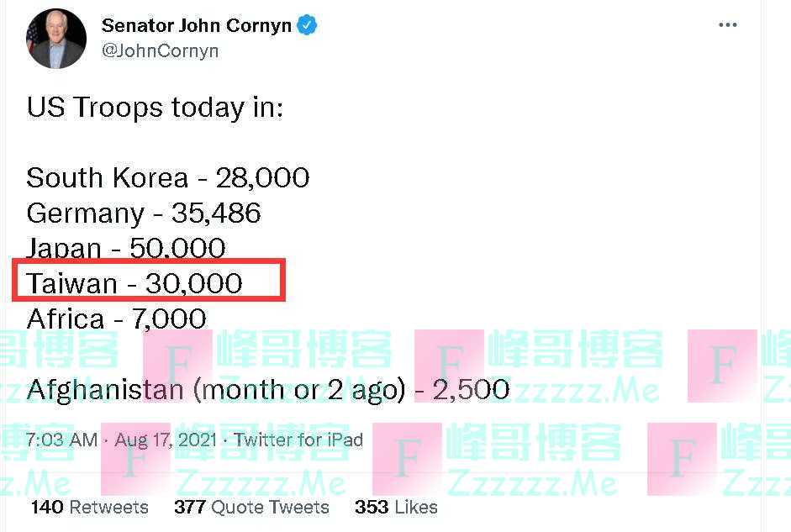Viewport: 791px width, 532px height.
Task: Click the blue verified checkmark badge
Action: click(x=307, y=25)
